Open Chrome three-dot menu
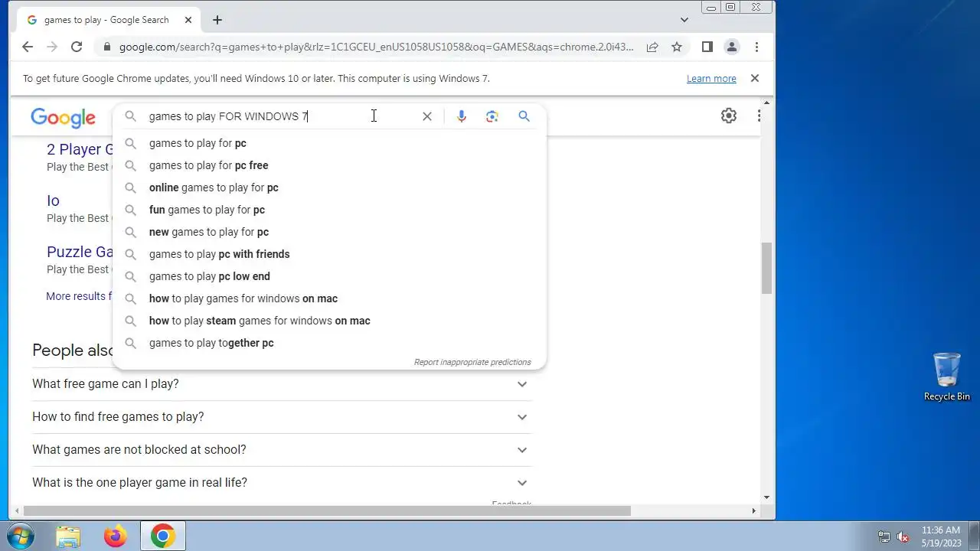This screenshot has width=980, height=551. (x=756, y=47)
